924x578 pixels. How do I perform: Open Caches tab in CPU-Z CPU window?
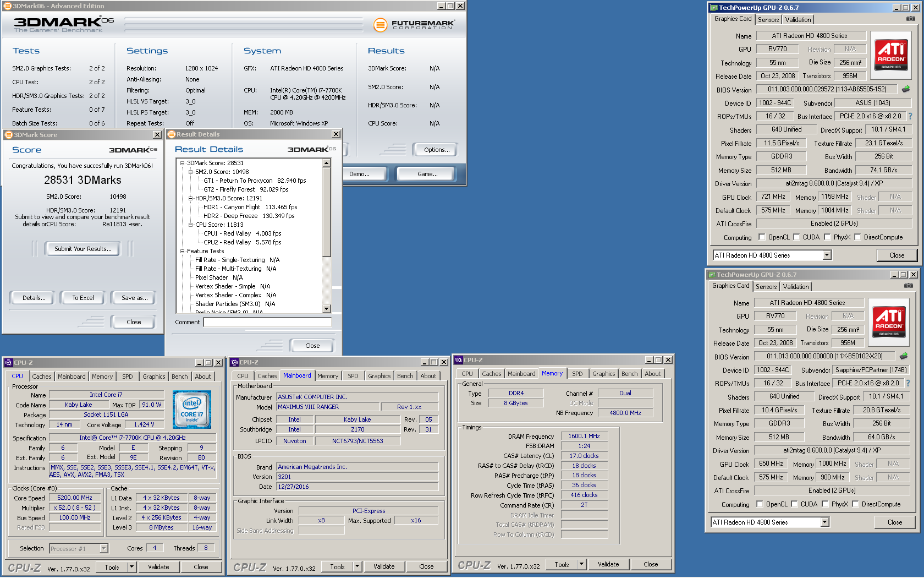coord(42,377)
